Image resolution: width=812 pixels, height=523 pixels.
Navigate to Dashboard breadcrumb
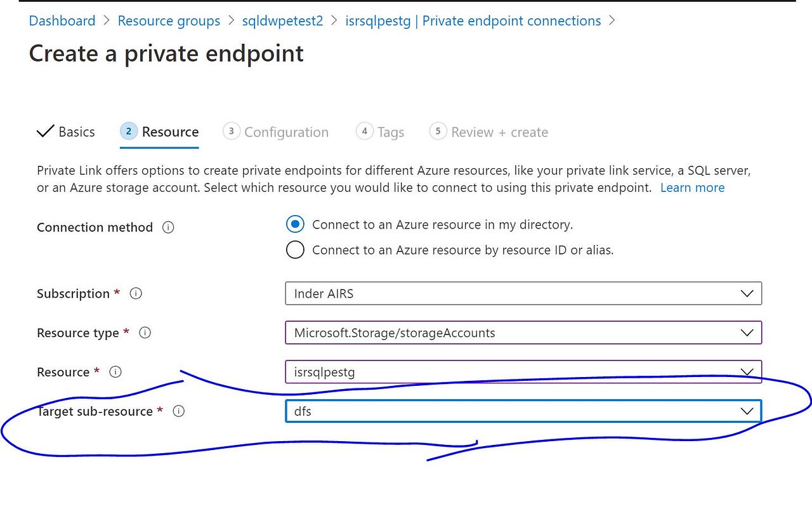pos(62,21)
